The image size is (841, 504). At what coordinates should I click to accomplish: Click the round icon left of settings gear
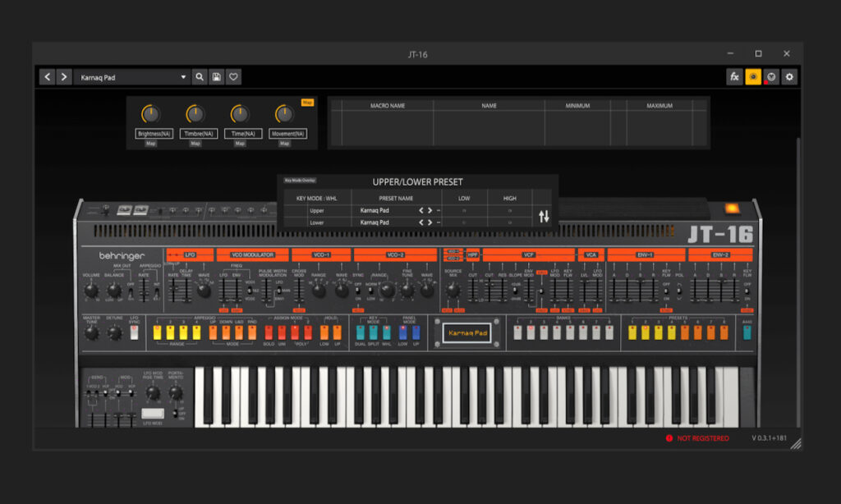point(771,76)
